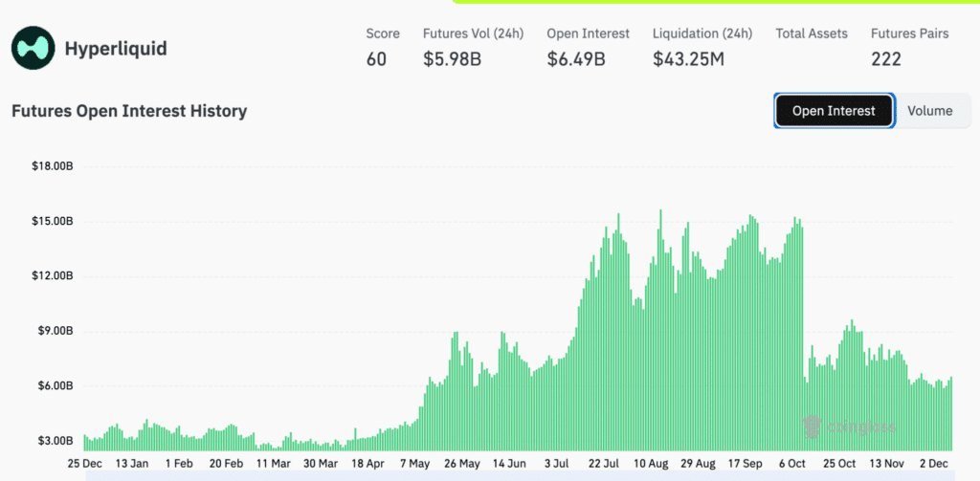This screenshot has height=481, width=980.
Task: Click the Futures Vol (24h) value $5.98B
Action: click(x=452, y=59)
